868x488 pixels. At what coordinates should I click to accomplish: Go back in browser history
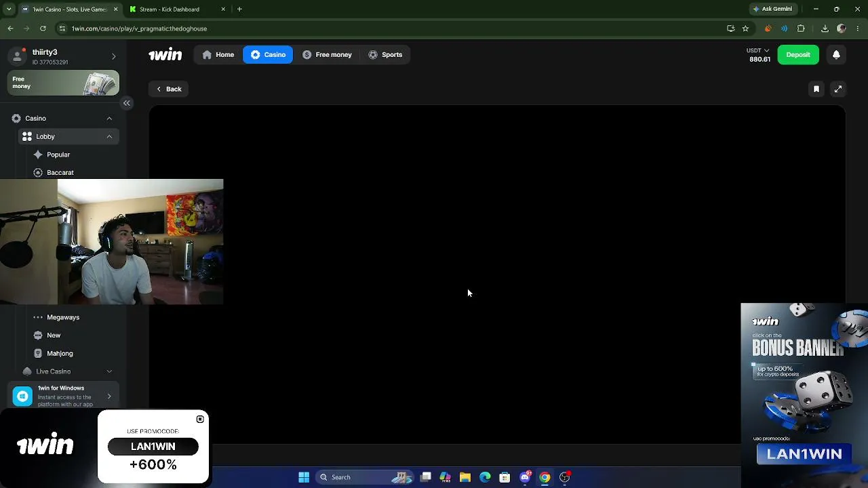(10, 28)
